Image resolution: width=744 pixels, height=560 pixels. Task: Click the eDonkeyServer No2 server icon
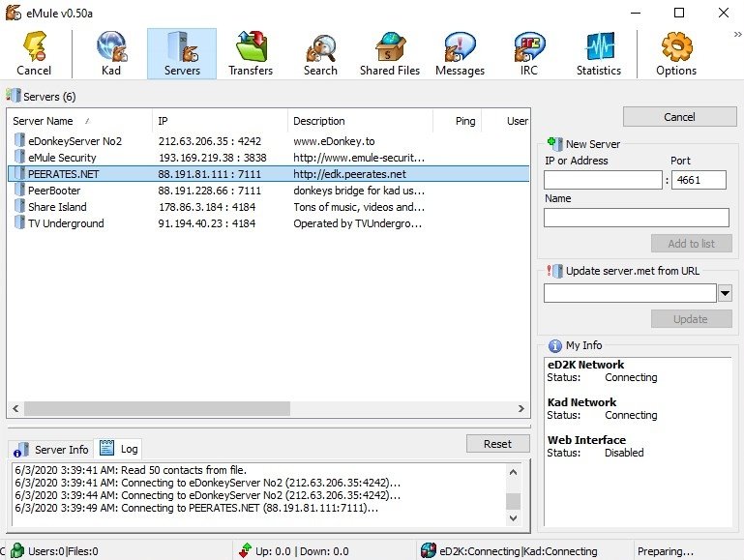click(19, 140)
